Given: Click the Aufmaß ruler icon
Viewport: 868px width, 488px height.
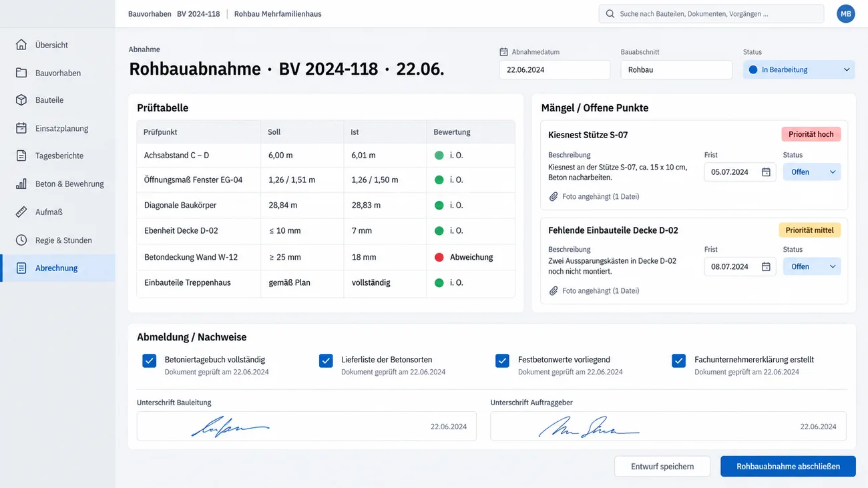Looking at the screenshot, I should tap(21, 212).
